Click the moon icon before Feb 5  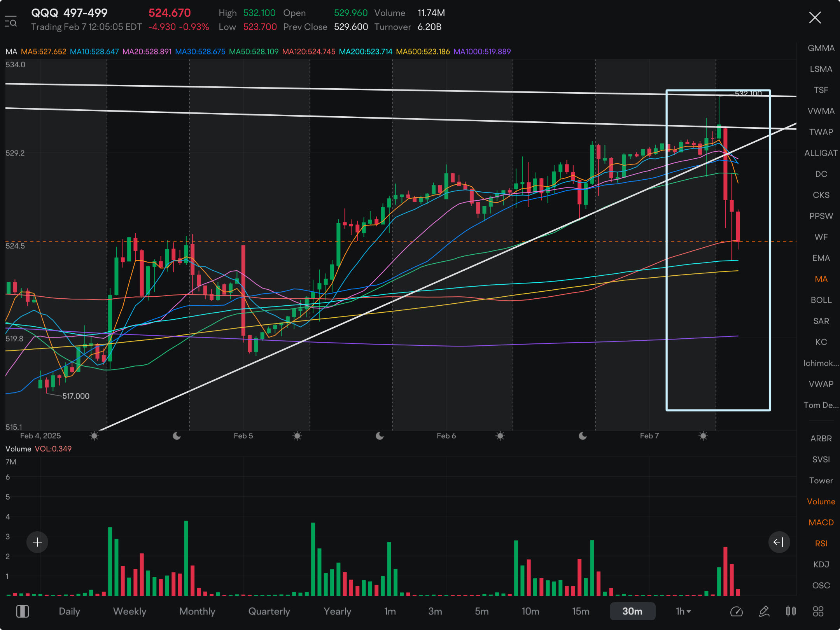click(x=177, y=436)
